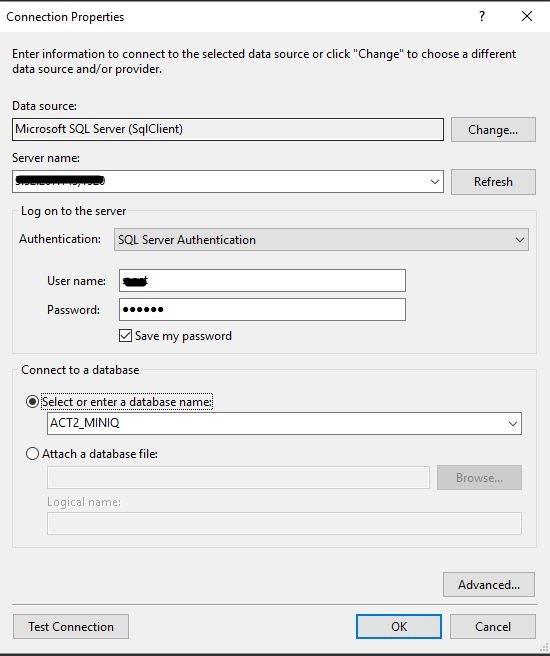550x656 pixels.
Task: Click the Refresh server list button
Action: point(493,182)
